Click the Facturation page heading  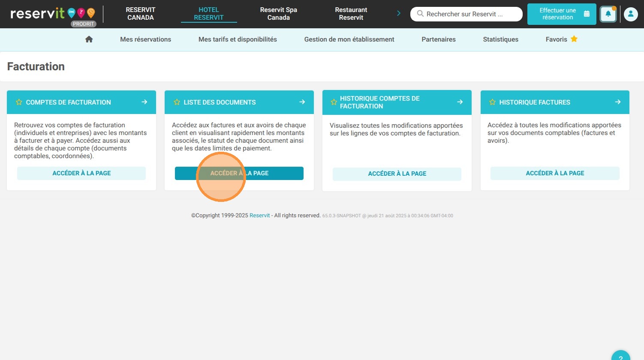point(36,66)
